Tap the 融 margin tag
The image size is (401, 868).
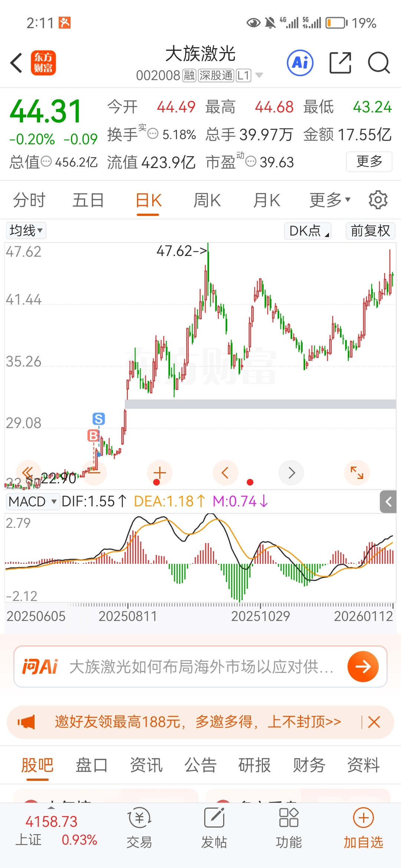point(189,76)
